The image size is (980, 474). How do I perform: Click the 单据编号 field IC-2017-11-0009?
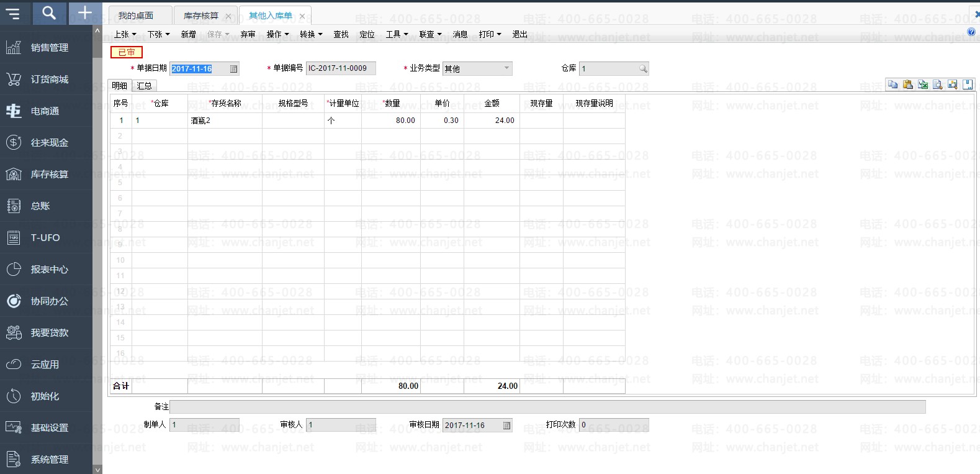[341, 69]
